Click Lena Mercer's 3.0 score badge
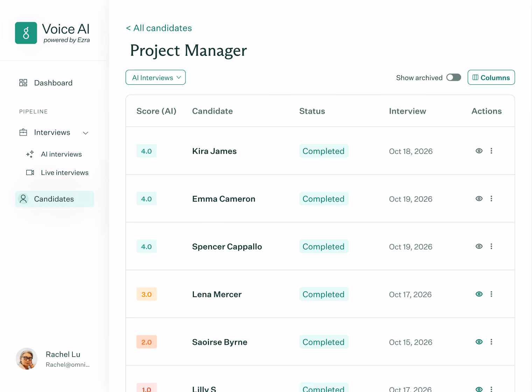 click(146, 294)
